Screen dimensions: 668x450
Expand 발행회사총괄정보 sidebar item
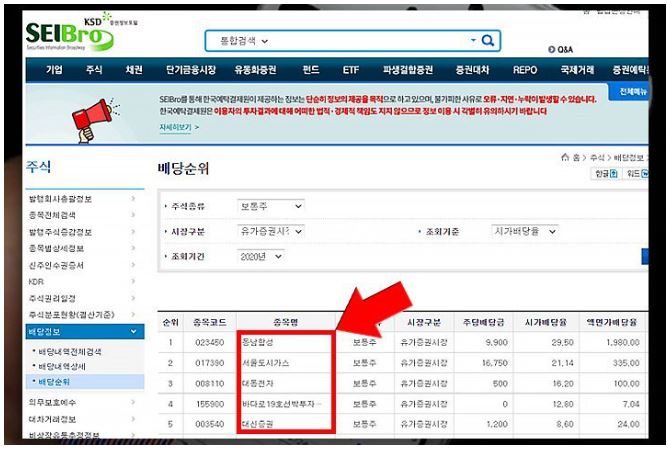133,199
